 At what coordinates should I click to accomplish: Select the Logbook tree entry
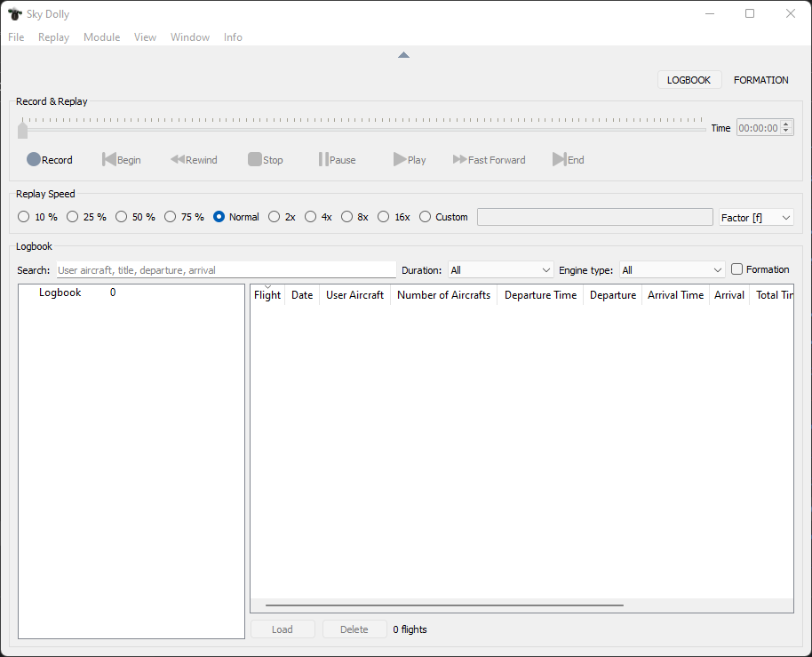[x=60, y=292]
